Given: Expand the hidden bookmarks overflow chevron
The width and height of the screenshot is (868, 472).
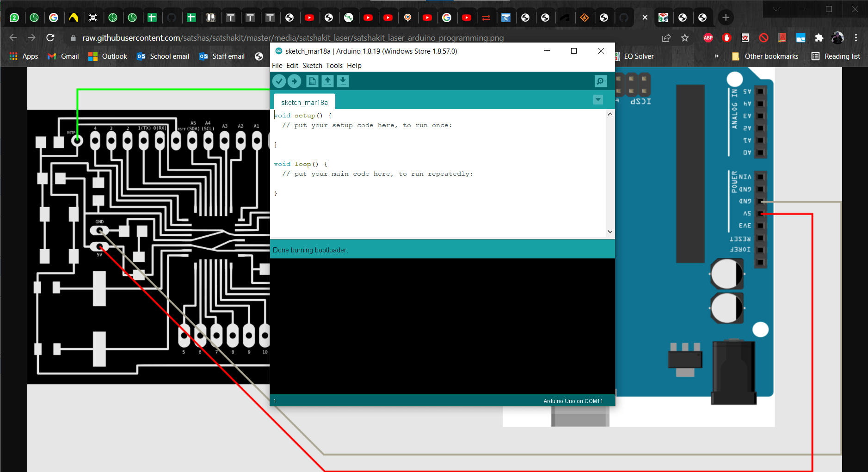Looking at the screenshot, I should (716, 56).
